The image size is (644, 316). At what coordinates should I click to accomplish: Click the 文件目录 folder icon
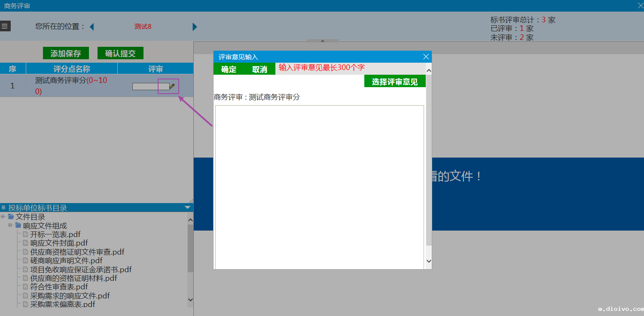(11, 217)
